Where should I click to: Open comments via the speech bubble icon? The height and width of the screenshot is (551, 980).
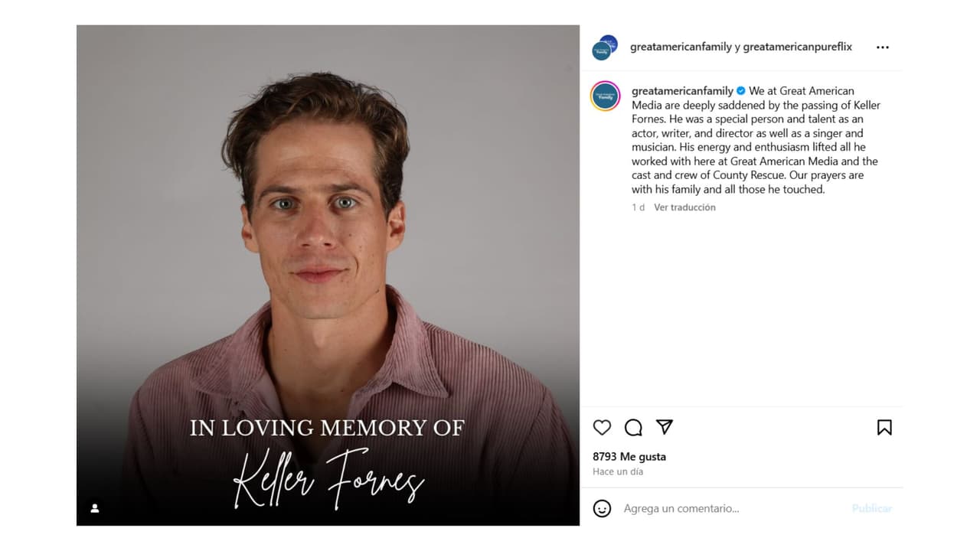tap(633, 428)
